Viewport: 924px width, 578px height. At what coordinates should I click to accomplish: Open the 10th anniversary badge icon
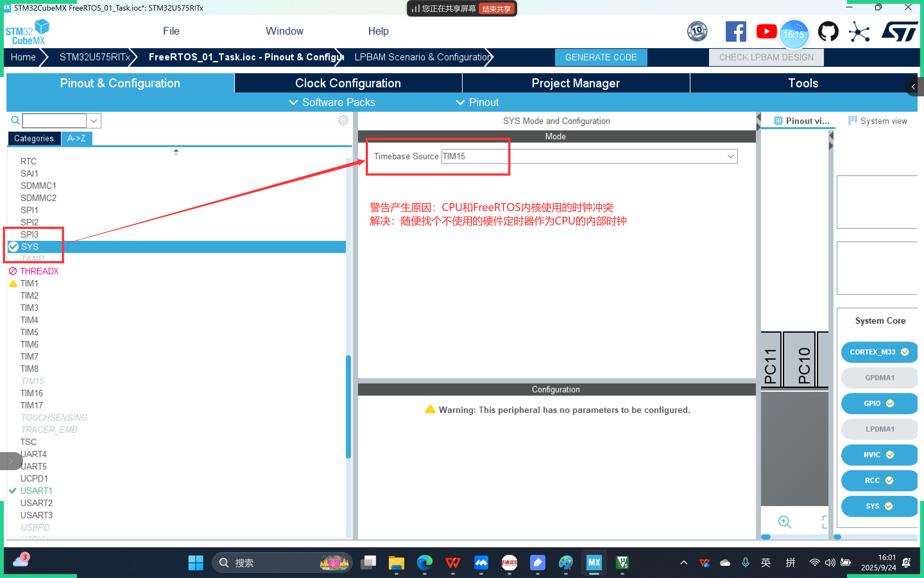(x=697, y=31)
